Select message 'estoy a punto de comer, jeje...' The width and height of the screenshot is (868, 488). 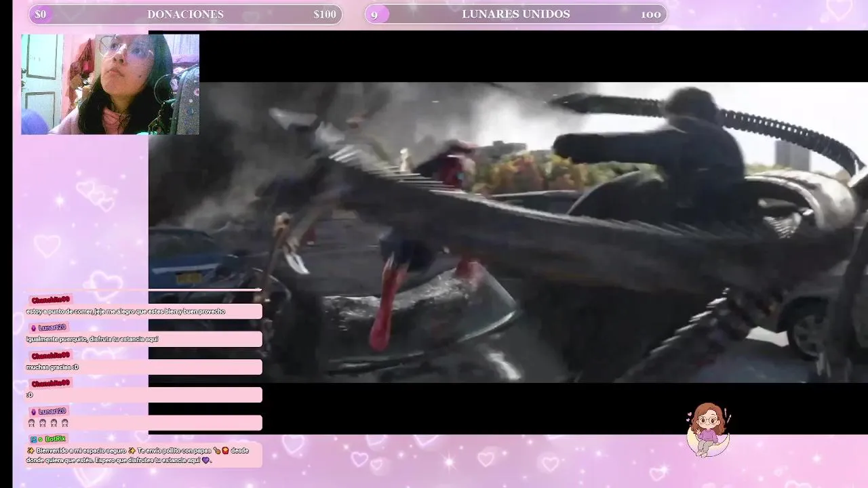click(x=143, y=311)
